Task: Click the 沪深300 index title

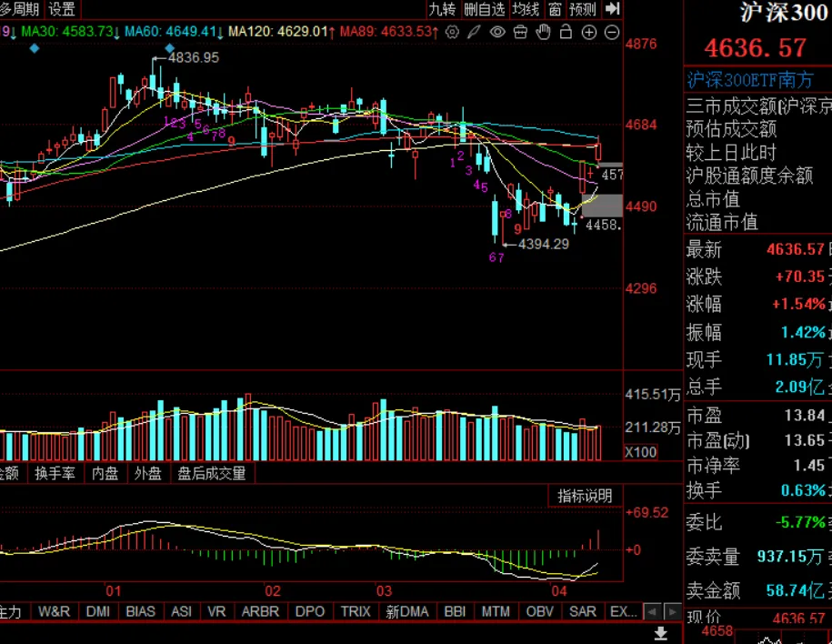Action: 784,12
